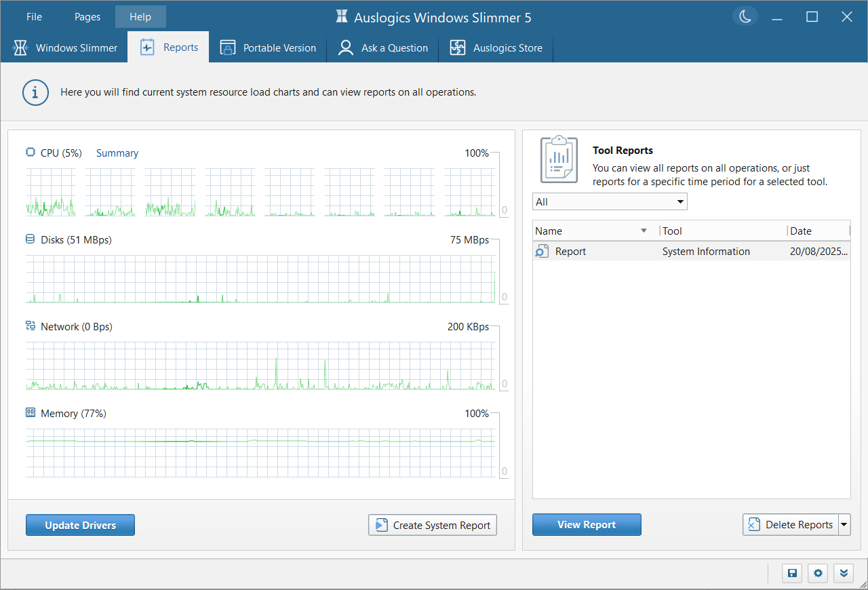Click the Update Drivers button
The height and width of the screenshot is (590, 868).
pos(80,524)
